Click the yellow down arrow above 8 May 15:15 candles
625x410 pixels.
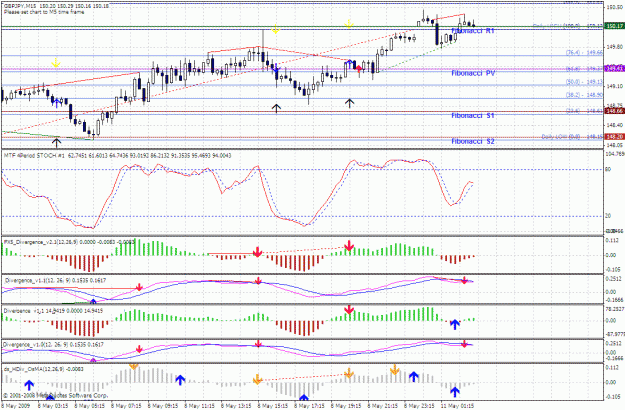pos(275,29)
